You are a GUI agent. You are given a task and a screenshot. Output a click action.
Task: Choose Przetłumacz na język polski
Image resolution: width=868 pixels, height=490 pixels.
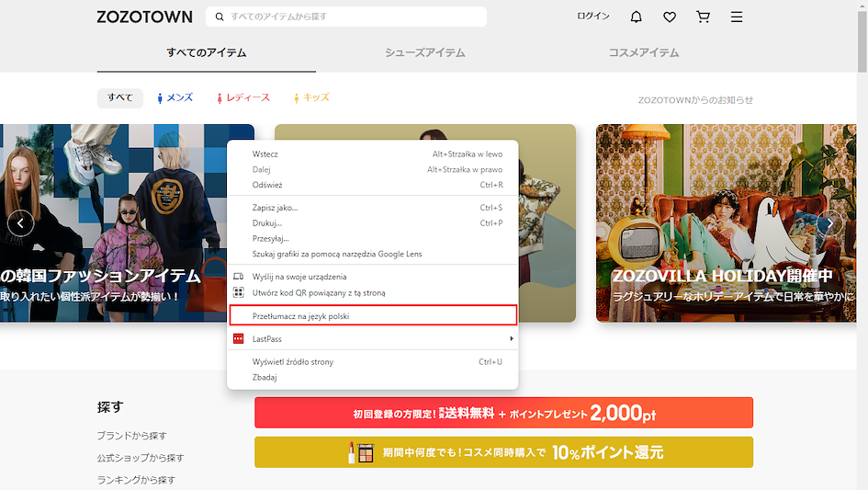click(373, 316)
